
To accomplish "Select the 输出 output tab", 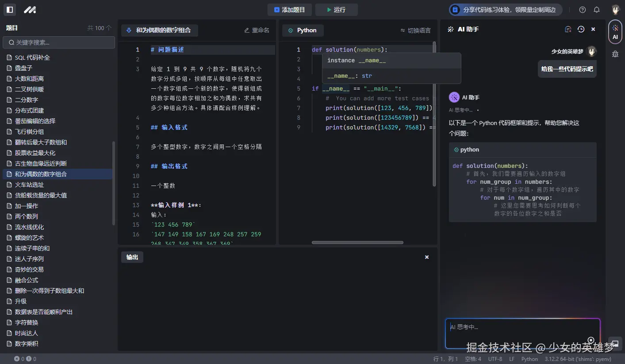I will [132, 257].
